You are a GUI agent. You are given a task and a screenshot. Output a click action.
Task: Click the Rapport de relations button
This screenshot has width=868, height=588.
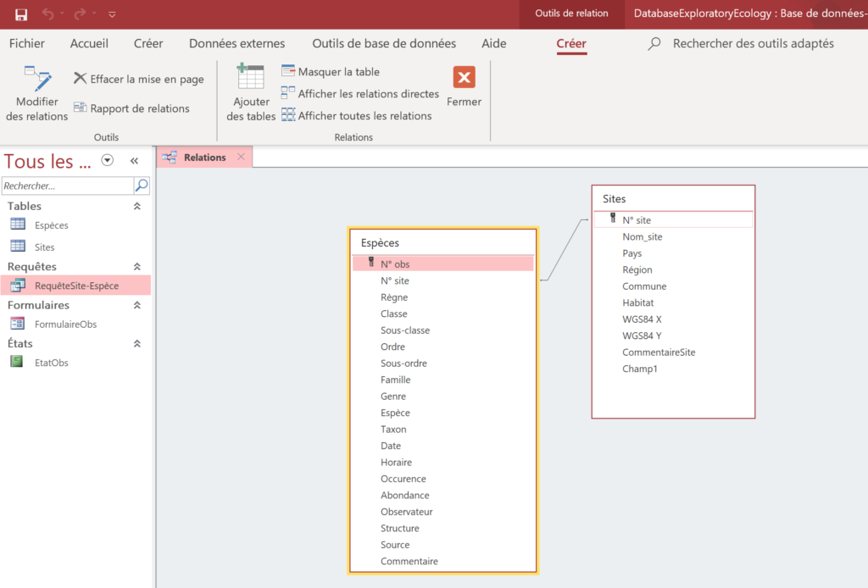[x=131, y=108]
